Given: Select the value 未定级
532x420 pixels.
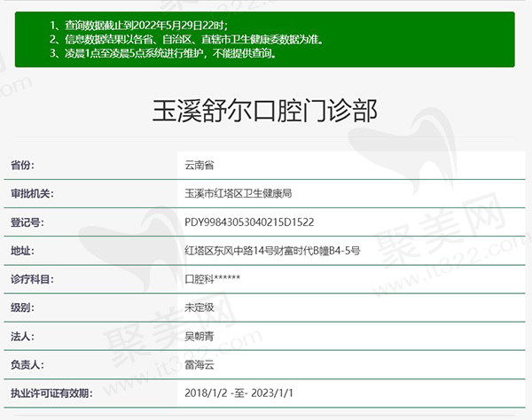Looking at the screenshot, I should click(x=199, y=307).
